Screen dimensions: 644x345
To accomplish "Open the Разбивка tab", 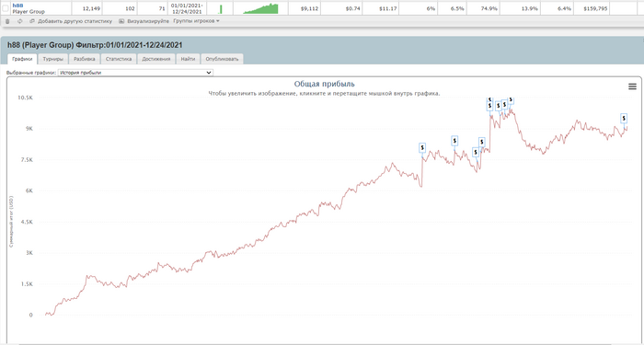I will 85,59.
